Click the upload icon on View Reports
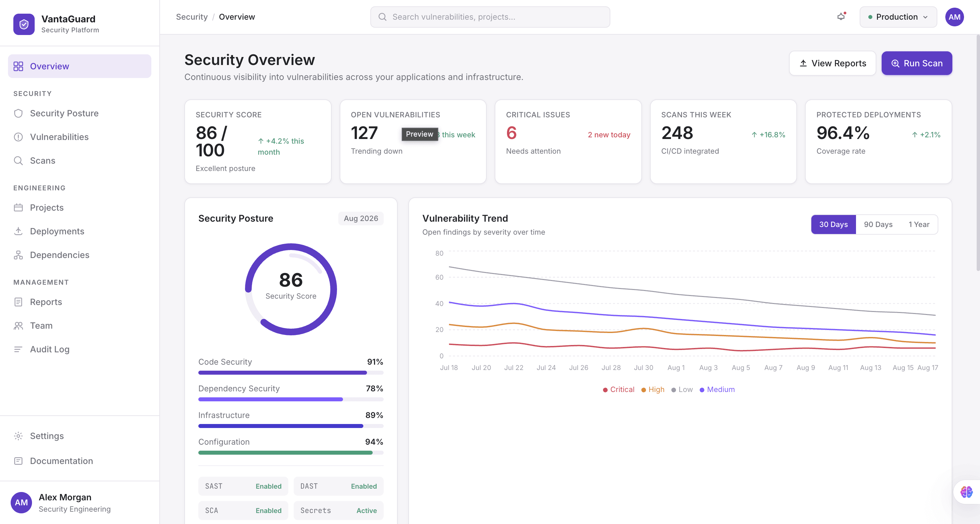Viewport: 980px width, 524px height. [x=803, y=63]
